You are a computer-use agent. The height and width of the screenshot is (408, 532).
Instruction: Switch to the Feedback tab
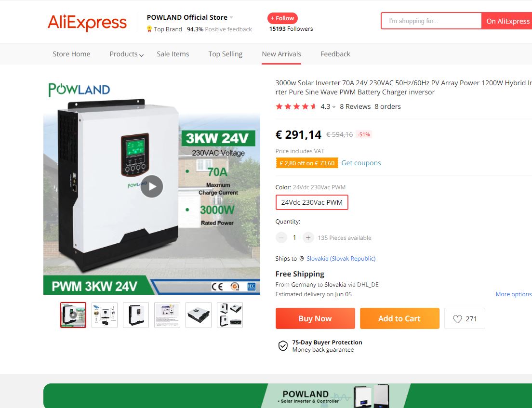[335, 54]
